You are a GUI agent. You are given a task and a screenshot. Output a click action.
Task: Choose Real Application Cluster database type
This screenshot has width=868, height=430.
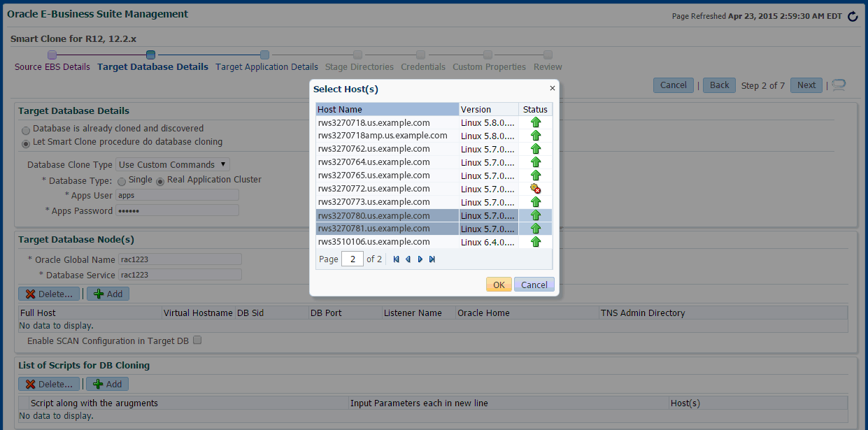click(x=160, y=181)
